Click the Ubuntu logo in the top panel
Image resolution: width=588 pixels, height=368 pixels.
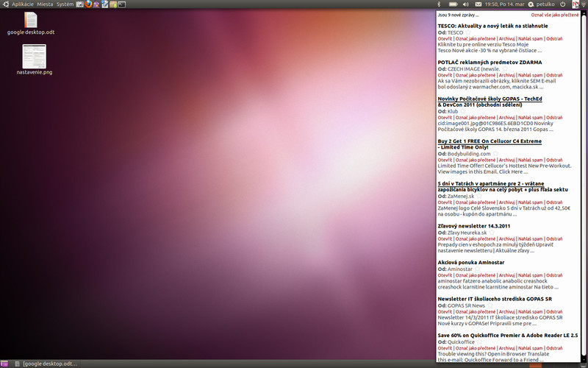[x=5, y=4]
